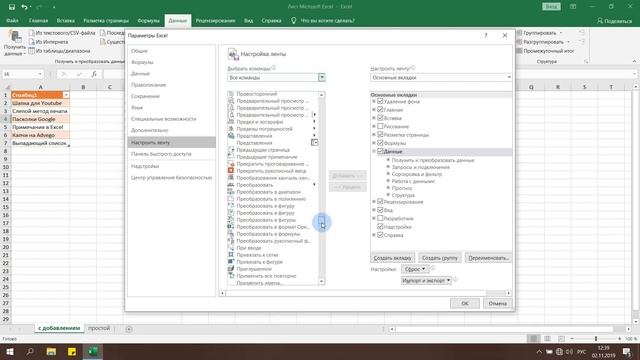The width and height of the screenshot is (640, 360).
Task: Add a new sheet with plus icon
Action: (129, 329)
